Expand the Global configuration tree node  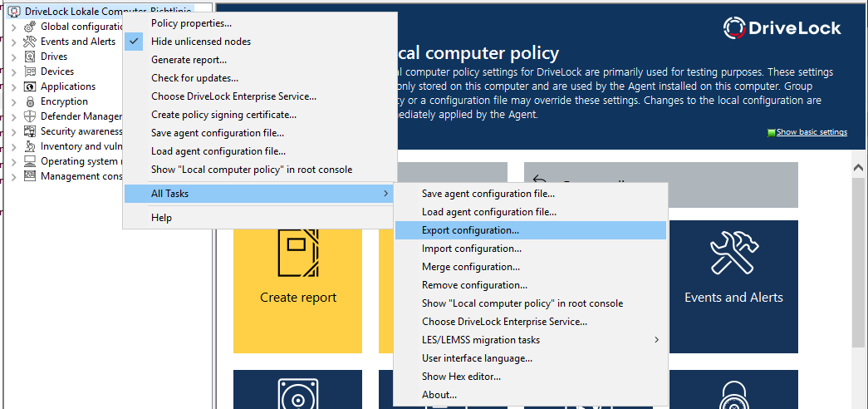[14, 27]
